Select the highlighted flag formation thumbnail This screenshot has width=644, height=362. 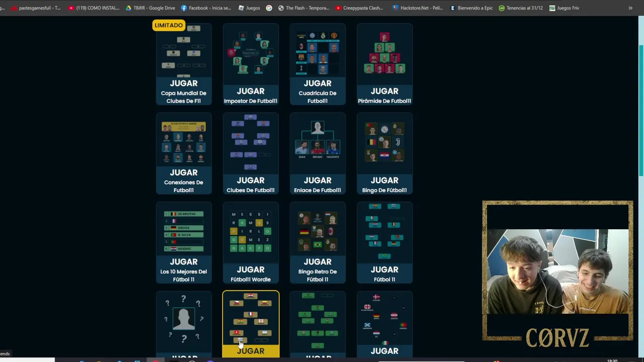[x=251, y=319]
